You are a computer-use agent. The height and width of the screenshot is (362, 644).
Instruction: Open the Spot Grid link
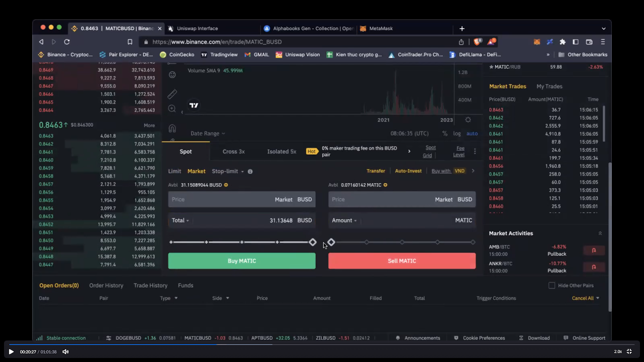click(429, 152)
